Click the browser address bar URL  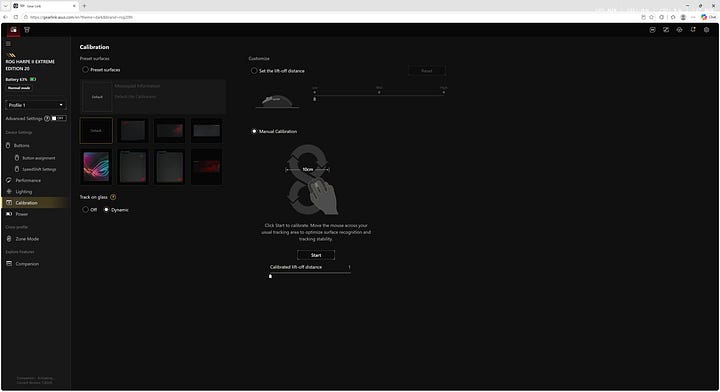81,17
